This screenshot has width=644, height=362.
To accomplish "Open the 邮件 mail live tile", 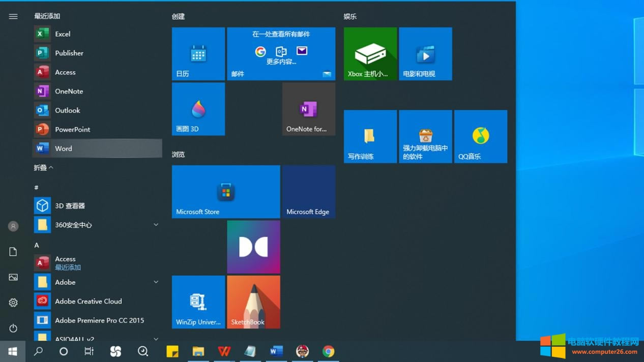I will click(281, 54).
